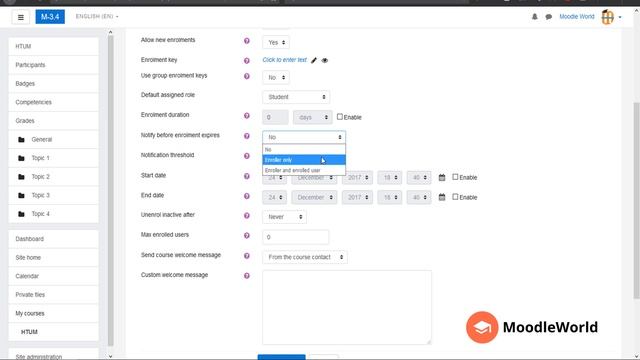This screenshot has height=360, width=640.
Task: Click the pencil edit icon for enrolment key
Action: pos(314,60)
